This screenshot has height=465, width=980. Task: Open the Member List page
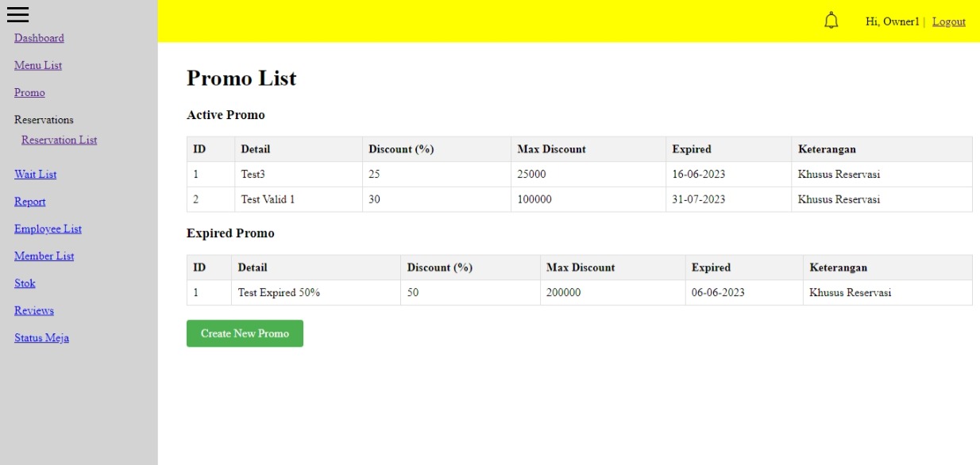coord(44,256)
